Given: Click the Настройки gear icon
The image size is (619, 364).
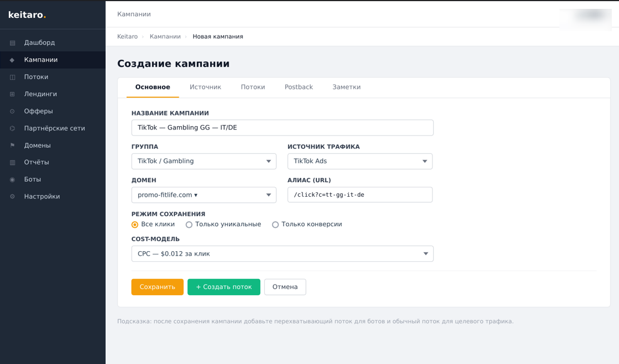Looking at the screenshot, I should point(12,197).
